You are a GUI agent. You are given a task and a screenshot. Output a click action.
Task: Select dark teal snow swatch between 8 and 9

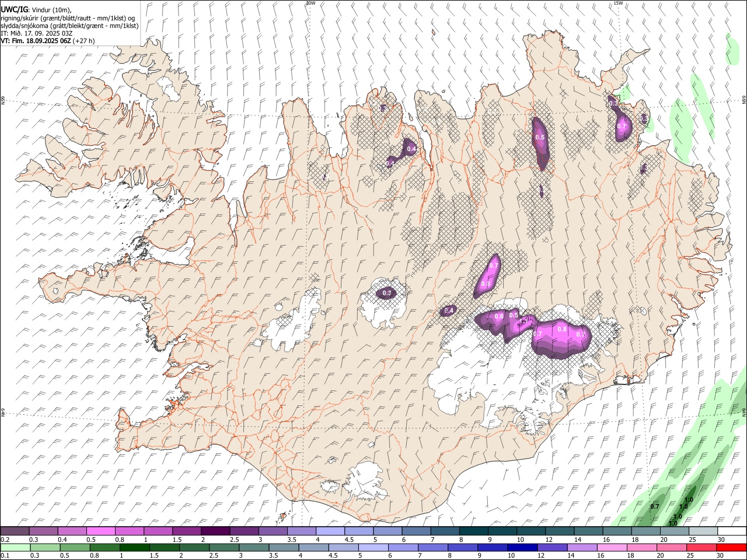[473, 531]
